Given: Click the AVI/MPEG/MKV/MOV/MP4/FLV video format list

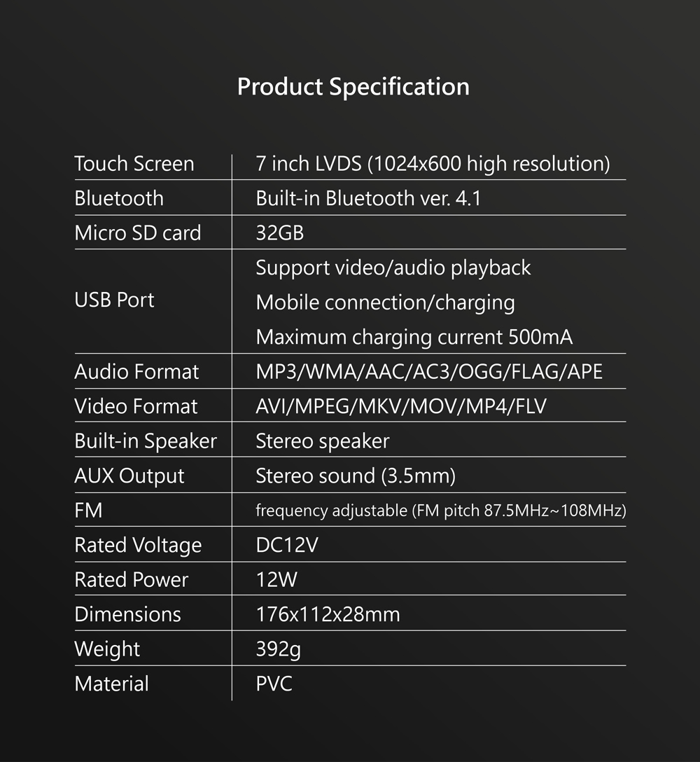Looking at the screenshot, I should coord(401,406).
